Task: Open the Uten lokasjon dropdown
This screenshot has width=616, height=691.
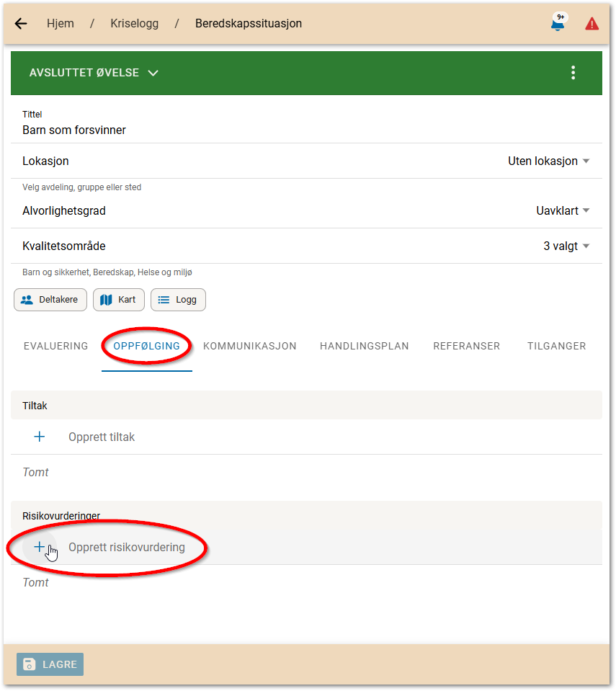Action: coord(548,161)
